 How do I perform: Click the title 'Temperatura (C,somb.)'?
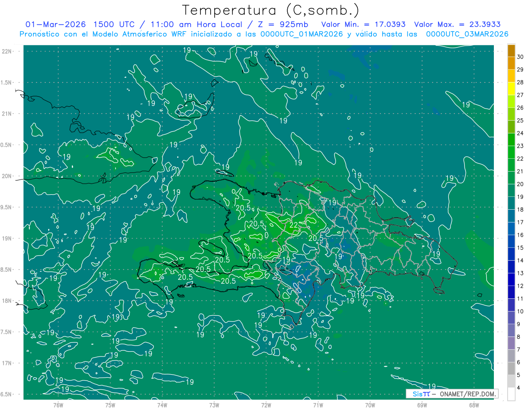point(271,10)
